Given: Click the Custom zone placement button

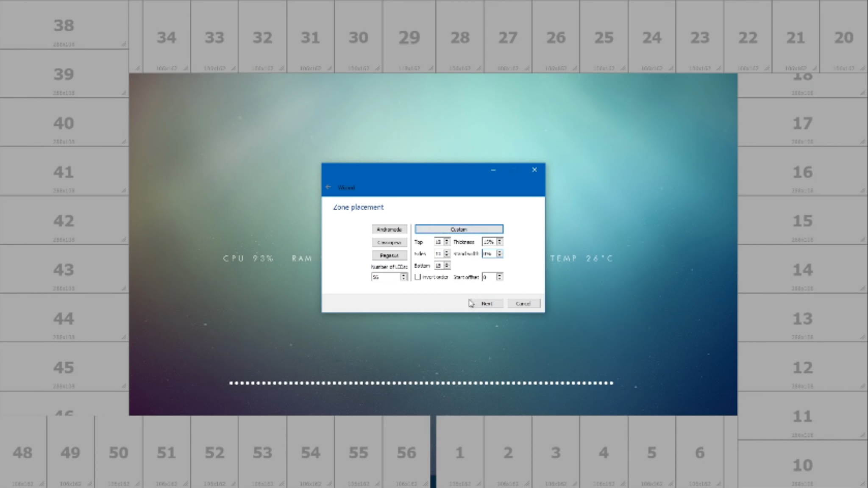Looking at the screenshot, I should 459,229.
